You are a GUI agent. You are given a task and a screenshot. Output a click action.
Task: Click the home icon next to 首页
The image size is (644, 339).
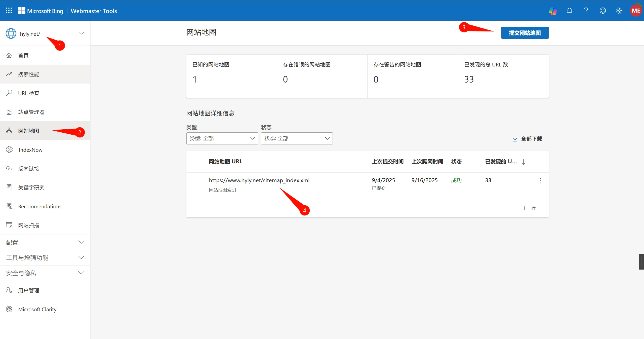pyautogui.click(x=9, y=55)
